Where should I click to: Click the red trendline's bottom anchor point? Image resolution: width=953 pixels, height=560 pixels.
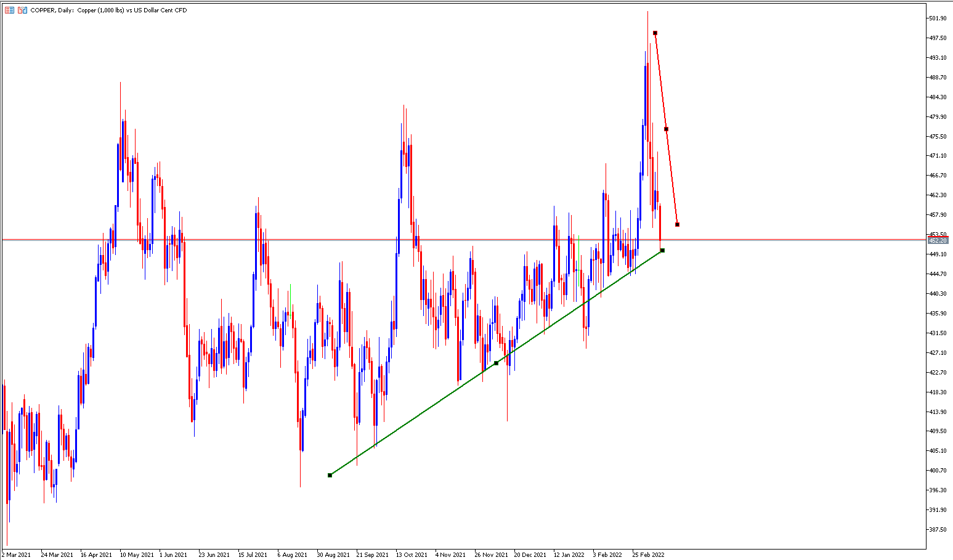677,224
